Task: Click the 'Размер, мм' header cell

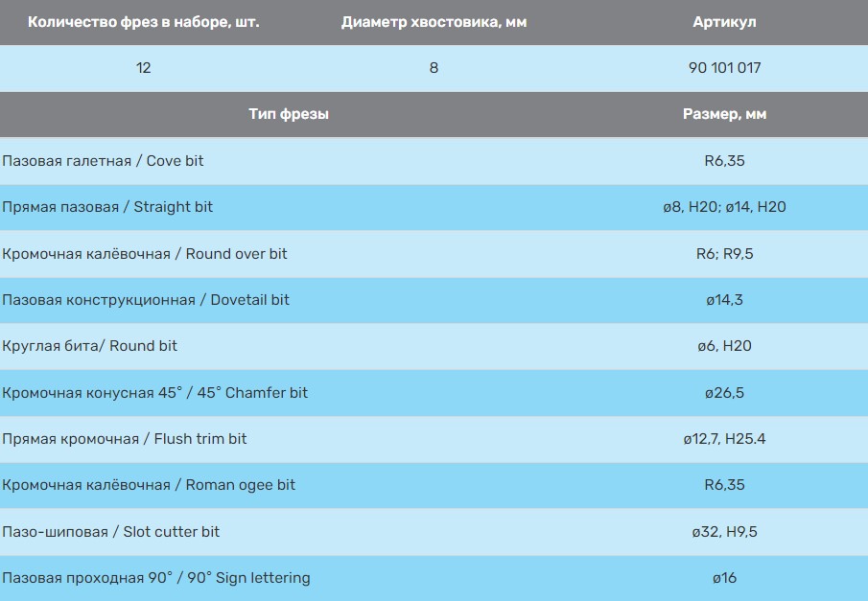Action: [724, 114]
